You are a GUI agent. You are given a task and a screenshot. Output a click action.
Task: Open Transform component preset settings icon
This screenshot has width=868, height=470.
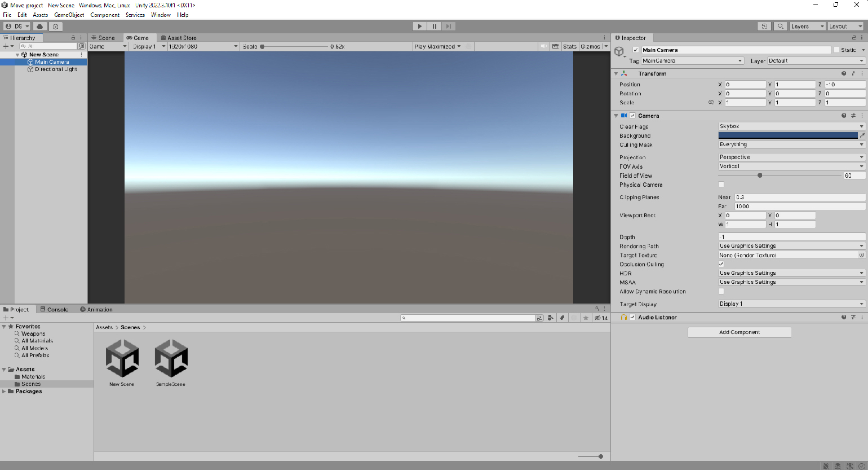point(853,74)
